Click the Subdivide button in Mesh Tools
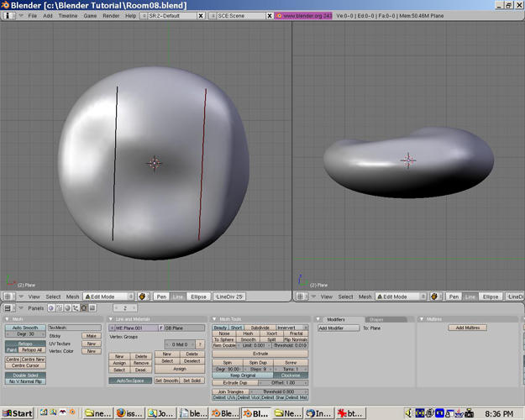525x420 pixels. click(x=260, y=328)
